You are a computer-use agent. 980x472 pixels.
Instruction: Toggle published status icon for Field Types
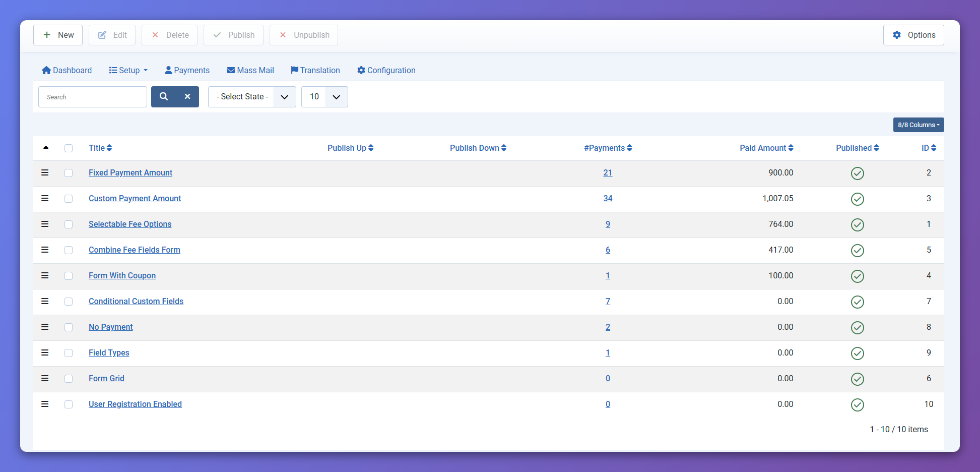pos(857,353)
